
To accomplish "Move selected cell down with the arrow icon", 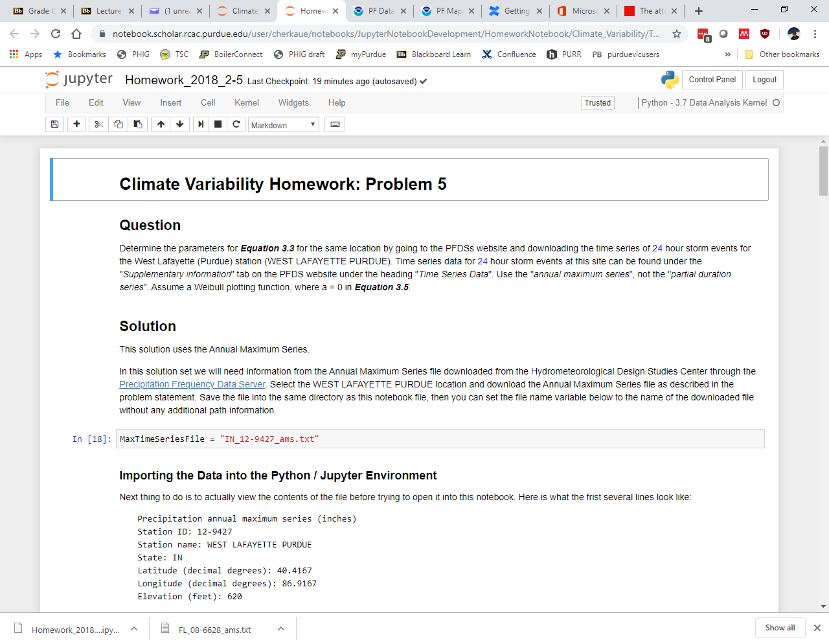I will [180, 124].
